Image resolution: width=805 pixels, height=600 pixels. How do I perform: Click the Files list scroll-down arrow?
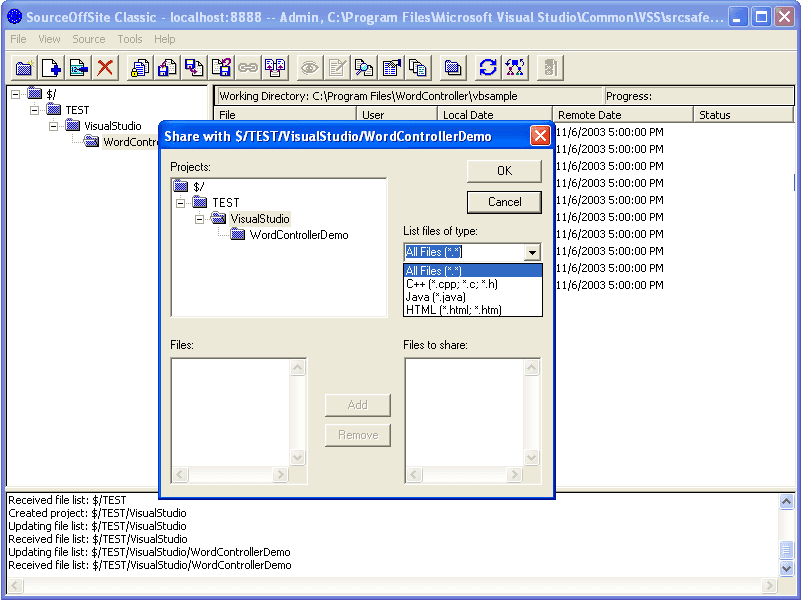297,457
